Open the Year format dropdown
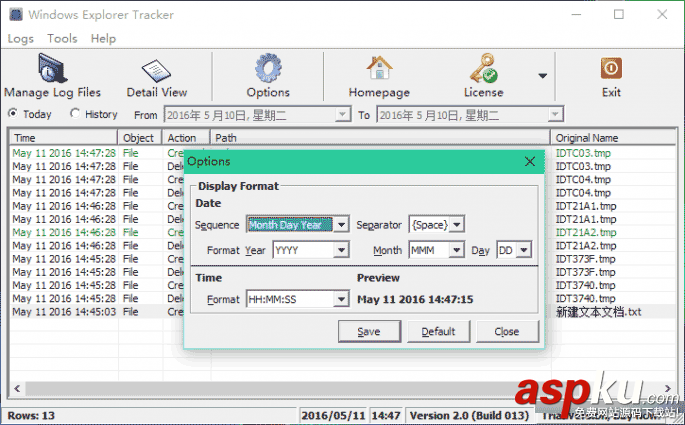 pos(341,250)
